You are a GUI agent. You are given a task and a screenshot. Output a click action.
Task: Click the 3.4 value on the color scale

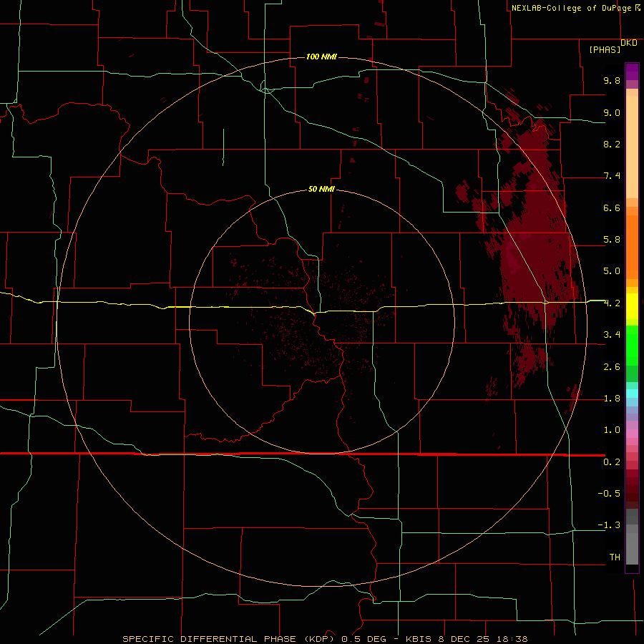pos(612,335)
